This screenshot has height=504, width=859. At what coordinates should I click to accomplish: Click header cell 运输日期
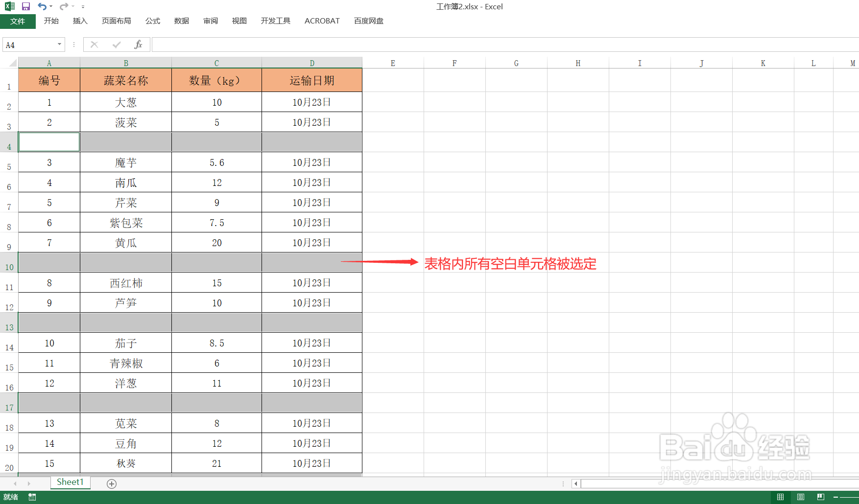(x=312, y=80)
